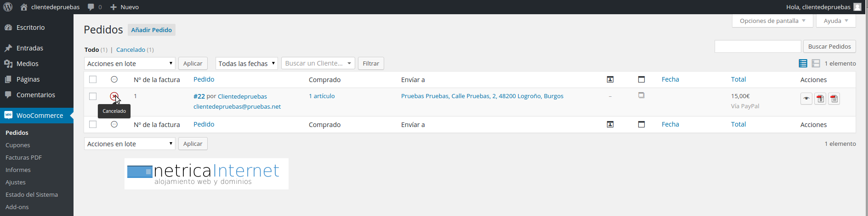The image size is (868, 216).
Task: Click the Añadir Pedido button
Action: [x=152, y=30]
